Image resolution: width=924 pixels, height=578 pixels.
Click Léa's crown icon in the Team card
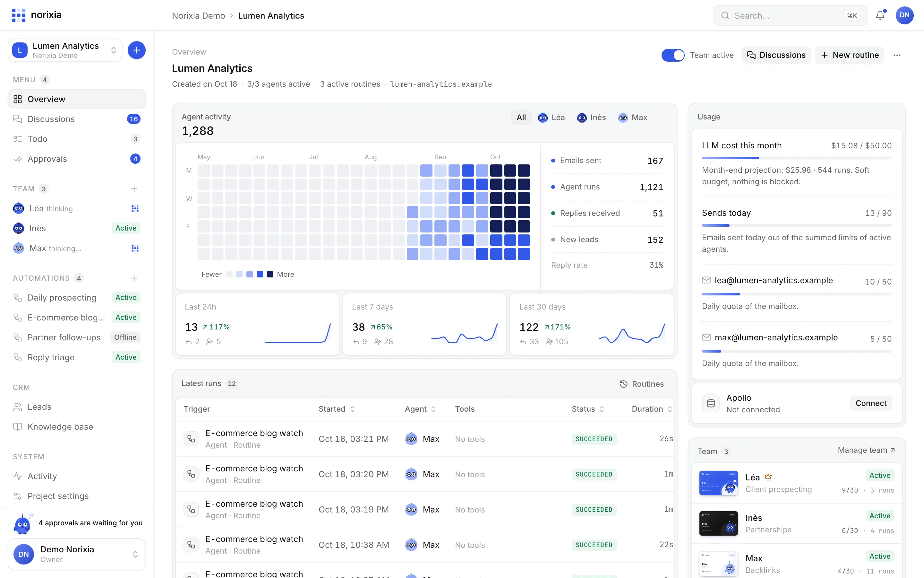click(768, 477)
